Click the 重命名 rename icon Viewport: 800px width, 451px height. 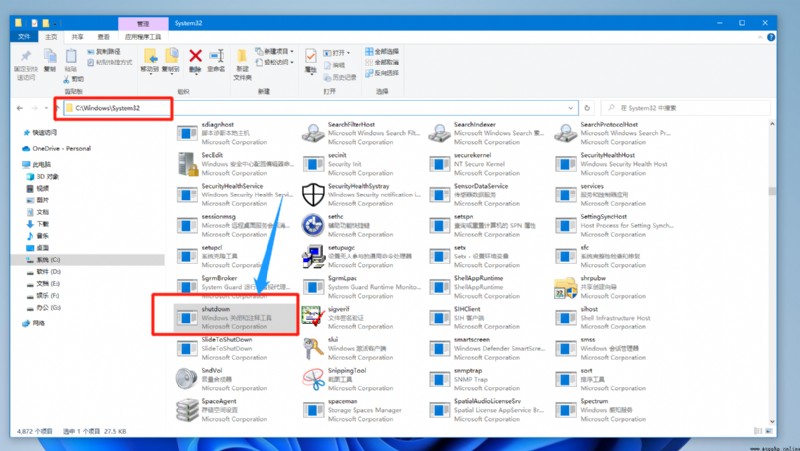point(216,56)
